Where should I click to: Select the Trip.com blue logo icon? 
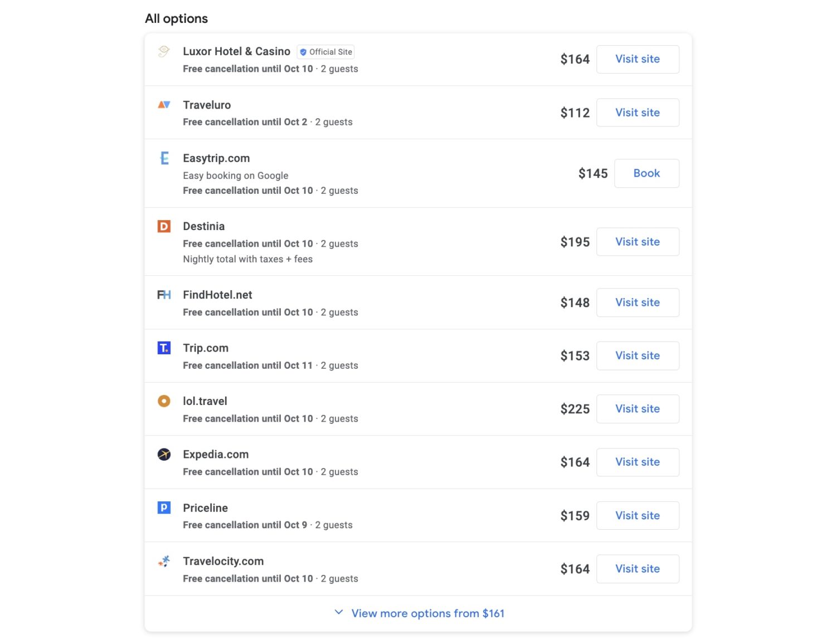point(163,348)
